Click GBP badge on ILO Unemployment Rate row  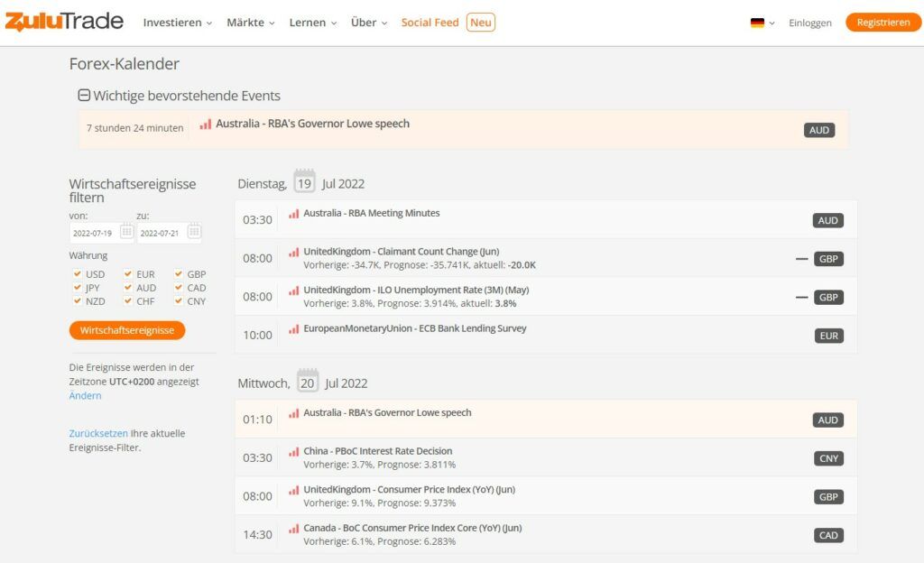[x=828, y=298]
